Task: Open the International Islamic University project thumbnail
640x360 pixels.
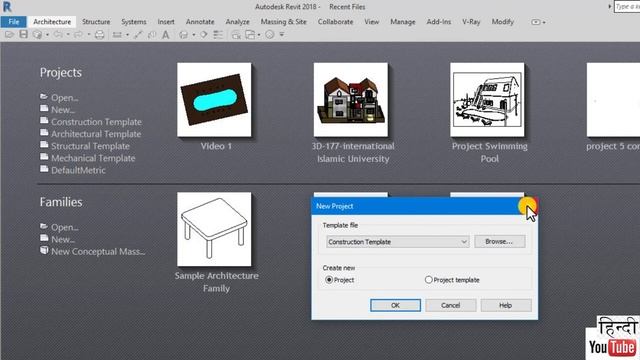Action: [351, 100]
